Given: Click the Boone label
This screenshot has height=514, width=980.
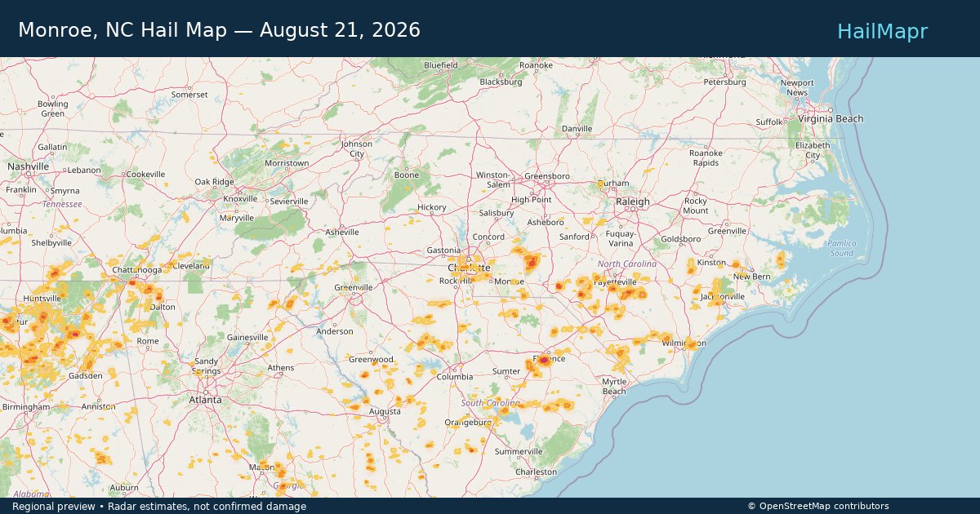Looking at the screenshot, I should point(407,175).
